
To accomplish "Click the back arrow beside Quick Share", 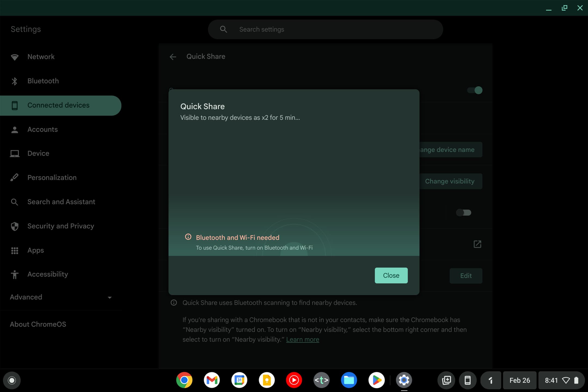I will pyautogui.click(x=173, y=57).
